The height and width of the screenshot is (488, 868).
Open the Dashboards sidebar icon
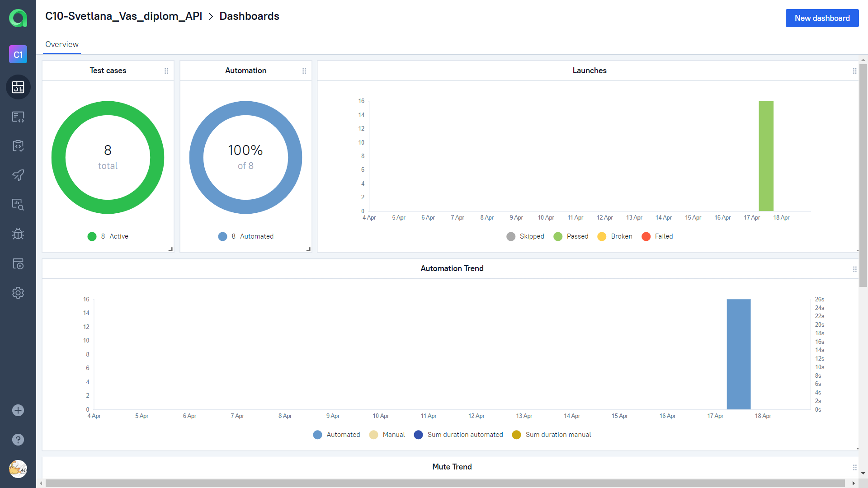18,87
